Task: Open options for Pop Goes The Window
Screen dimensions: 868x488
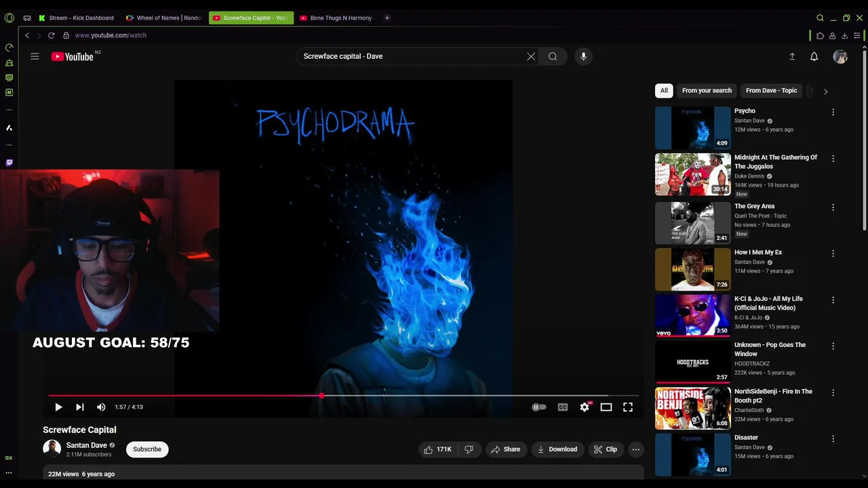Action: pyautogui.click(x=833, y=346)
